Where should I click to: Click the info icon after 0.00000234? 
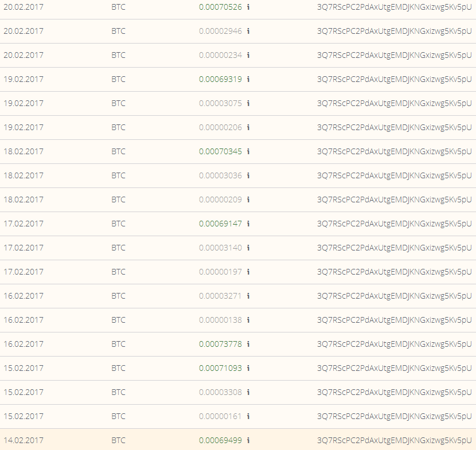[248, 55]
